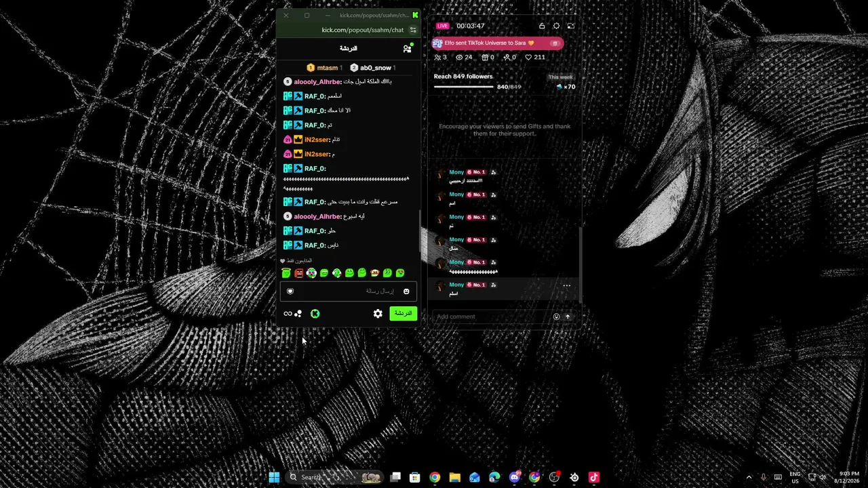Open OBS Studio from taskbar
Screen dimensions: 868x488
555,477
